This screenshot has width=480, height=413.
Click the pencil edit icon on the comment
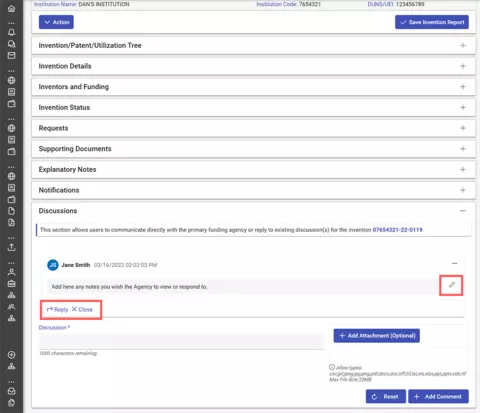click(x=451, y=285)
